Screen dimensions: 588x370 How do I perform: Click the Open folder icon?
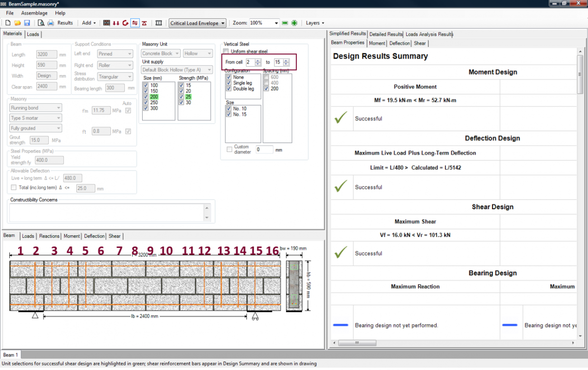[17, 23]
